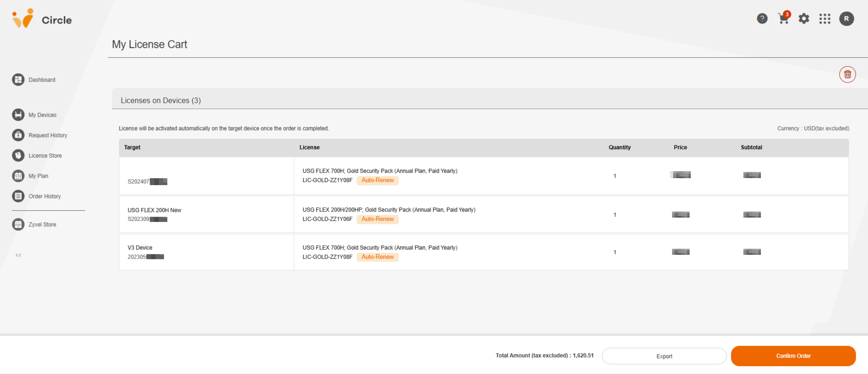Visit the Zyxel Store link
Viewport: 868px width, 374px height.
pyautogui.click(x=42, y=224)
